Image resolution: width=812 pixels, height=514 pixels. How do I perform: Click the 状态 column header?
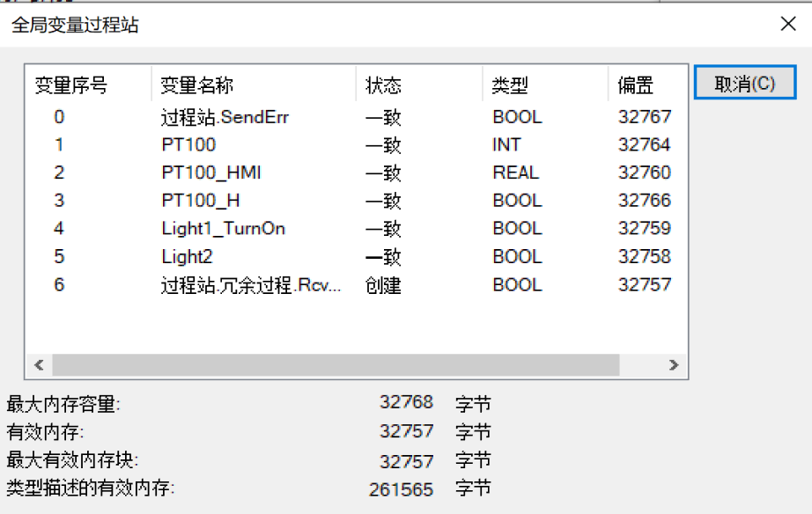tap(383, 85)
